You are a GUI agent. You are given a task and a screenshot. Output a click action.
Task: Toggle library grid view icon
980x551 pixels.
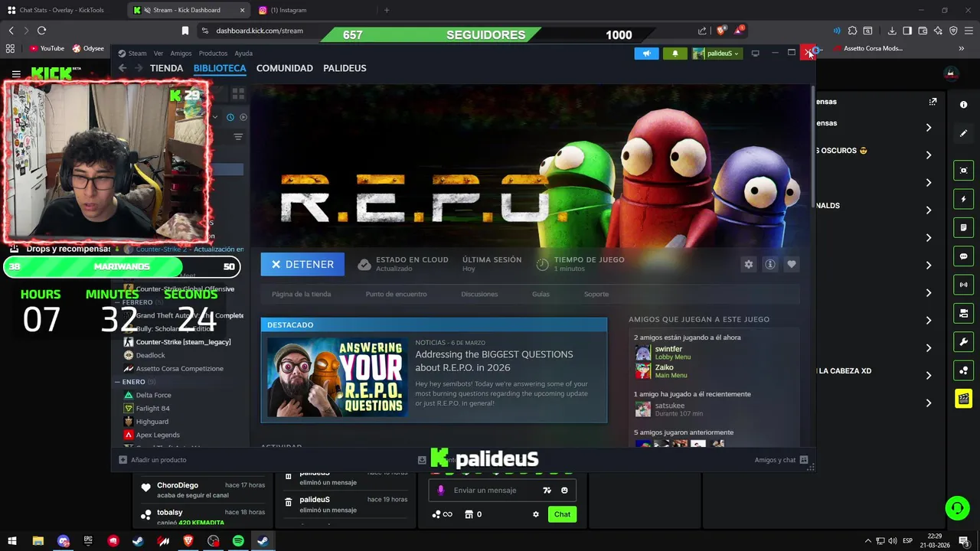(x=238, y=93)
